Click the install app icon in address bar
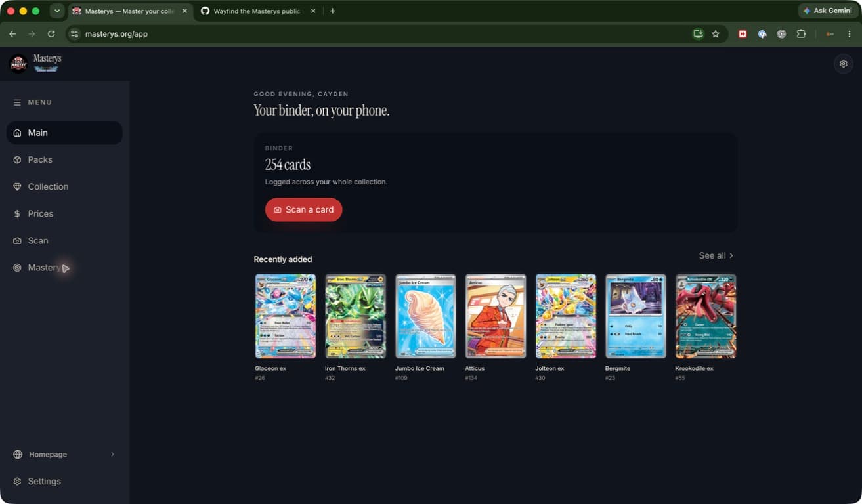Image resolution: width=862 pixels, height=504 pixels. [x=698, y=33]
